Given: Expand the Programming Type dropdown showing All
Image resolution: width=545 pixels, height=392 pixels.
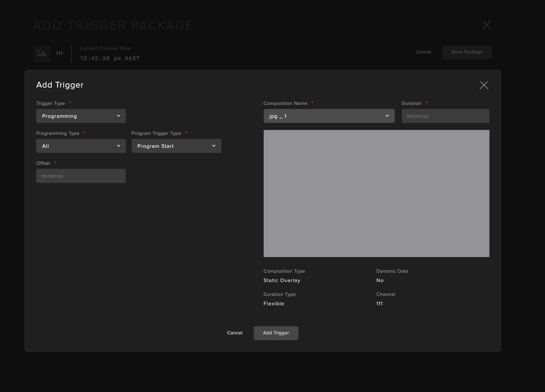Looking at the screenshot, I should pos(81,146).
